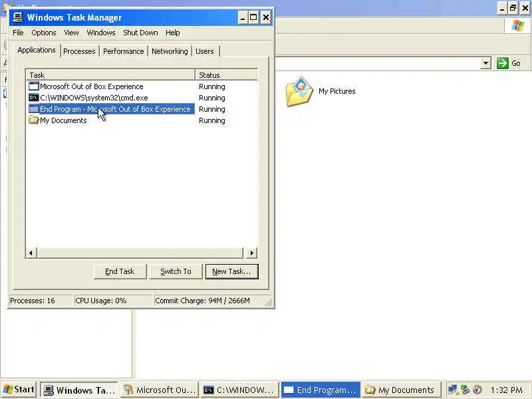Open the Help menu

(x=173, y=33)
